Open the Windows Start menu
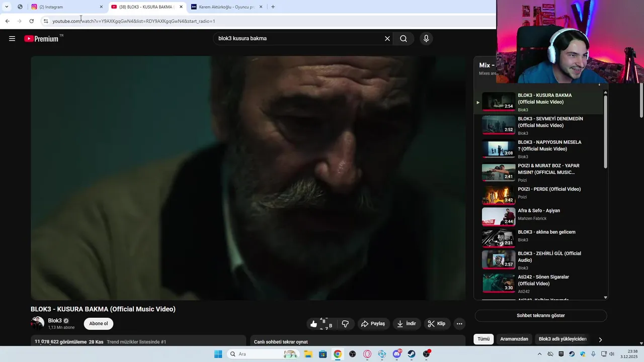 pos(218,354)
